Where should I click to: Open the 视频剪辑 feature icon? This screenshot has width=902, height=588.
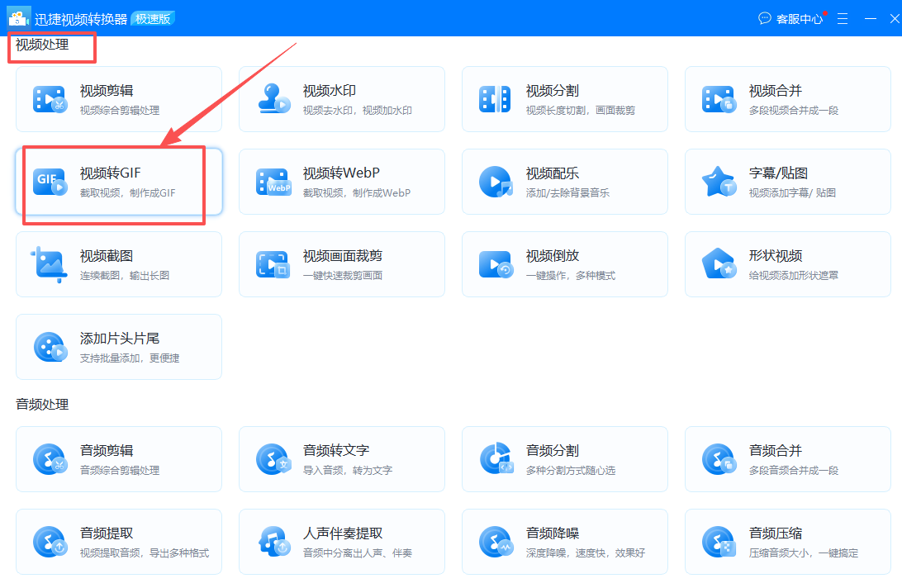pyautogui.click(x=50, y=99)
